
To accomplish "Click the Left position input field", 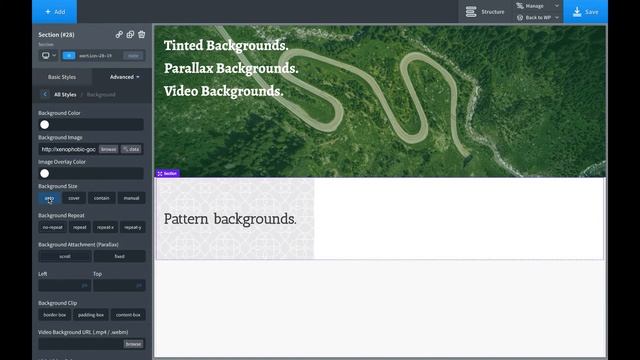I will 64,285.
